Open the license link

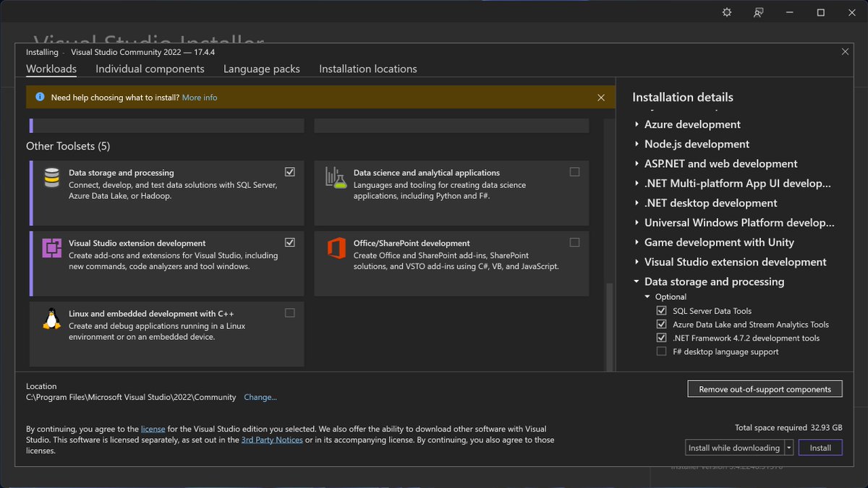point(153,429)
